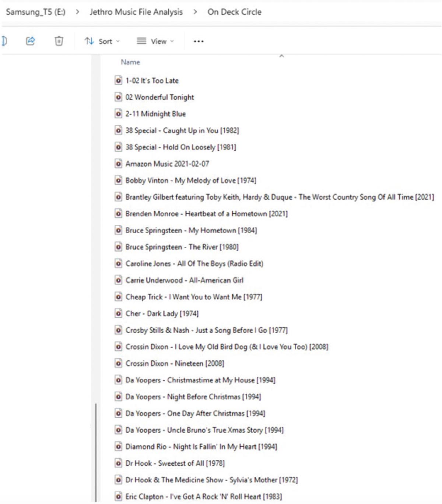Expand chevron after Samsung_T5 (E:) breadcrumb

tap(77, 12)
